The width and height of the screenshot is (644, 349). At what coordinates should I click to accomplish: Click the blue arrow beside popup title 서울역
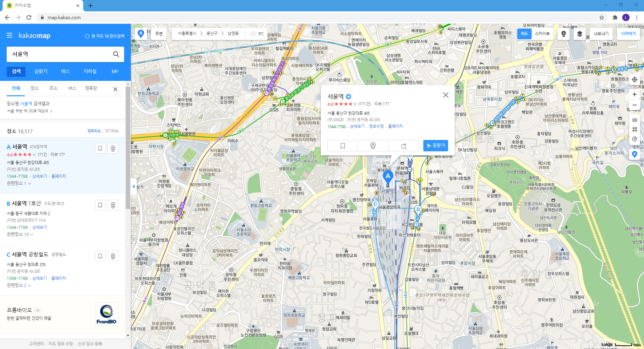348,97
